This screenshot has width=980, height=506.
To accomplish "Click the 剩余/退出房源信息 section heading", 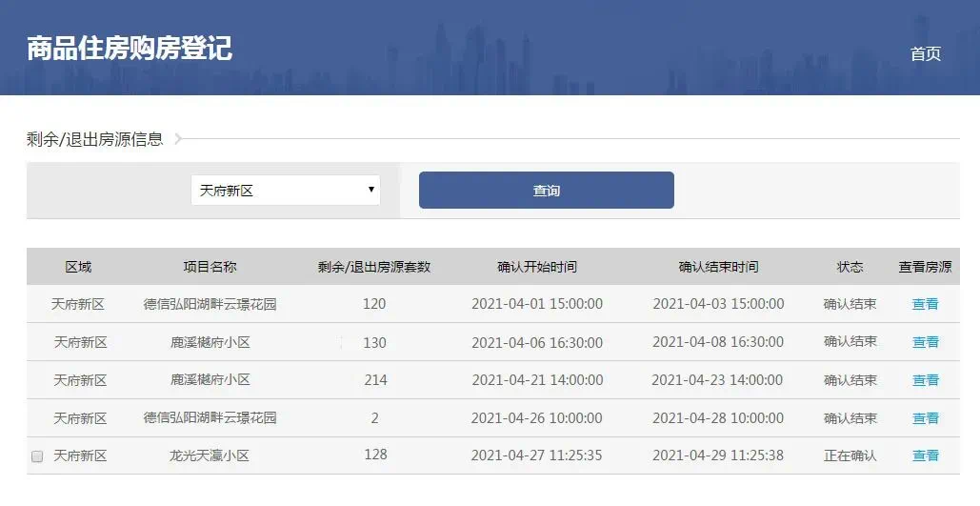I will point(95,139).
